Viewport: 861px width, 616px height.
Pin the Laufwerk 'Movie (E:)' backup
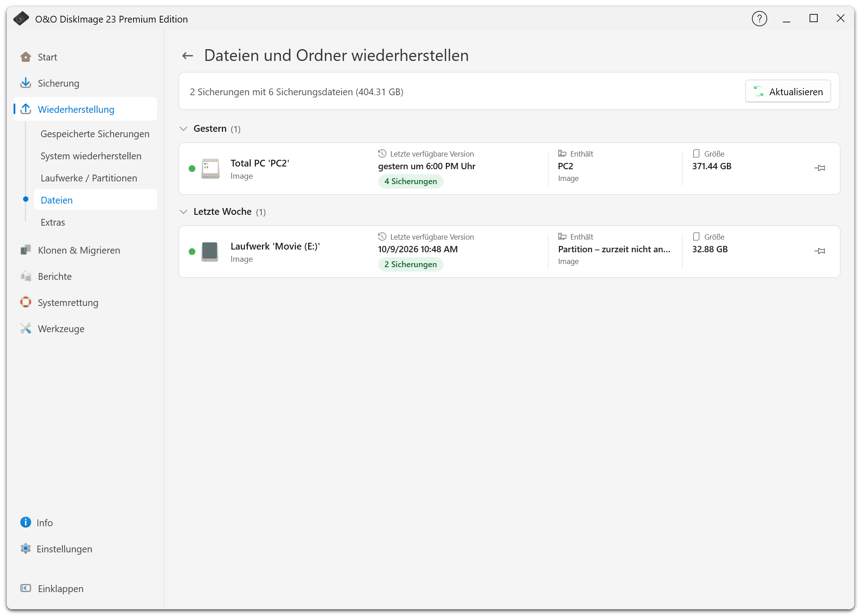tap(820, 251)
